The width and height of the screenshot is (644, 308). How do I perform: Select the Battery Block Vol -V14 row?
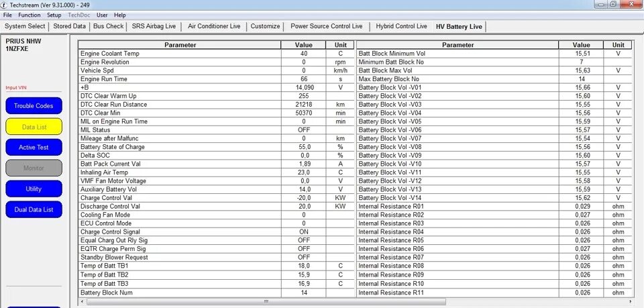coord(494,198)
